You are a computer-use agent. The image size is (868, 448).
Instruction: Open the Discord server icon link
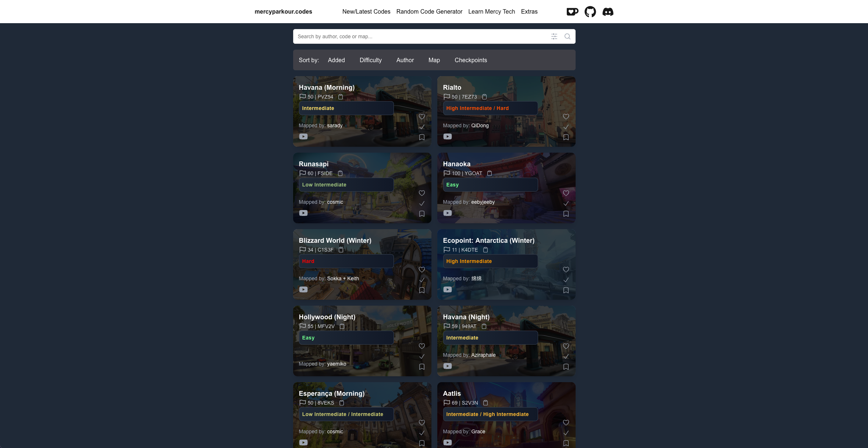[608, 12]
